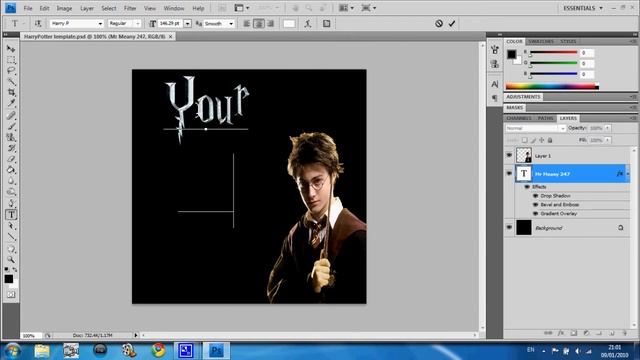Select the Zoom tool in toolbox

[11, 260]
